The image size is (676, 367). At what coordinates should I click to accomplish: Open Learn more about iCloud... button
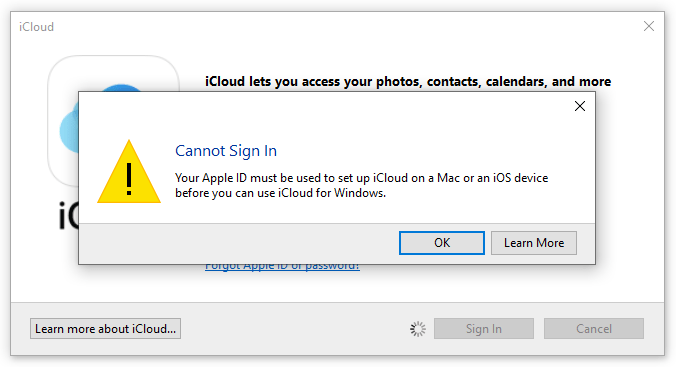[x=105, y=329]
